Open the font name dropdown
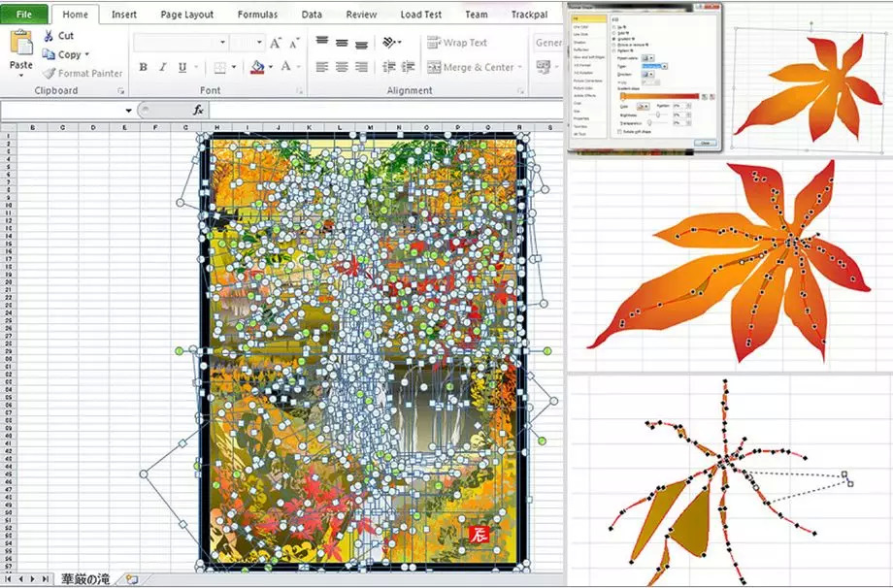The width and height of the screenshot is (893, 588). click(x=222, y=43)
